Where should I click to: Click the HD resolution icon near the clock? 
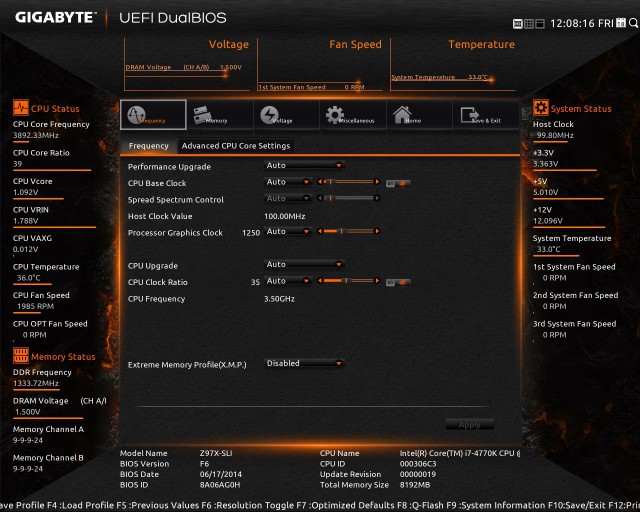pos(518,24)
